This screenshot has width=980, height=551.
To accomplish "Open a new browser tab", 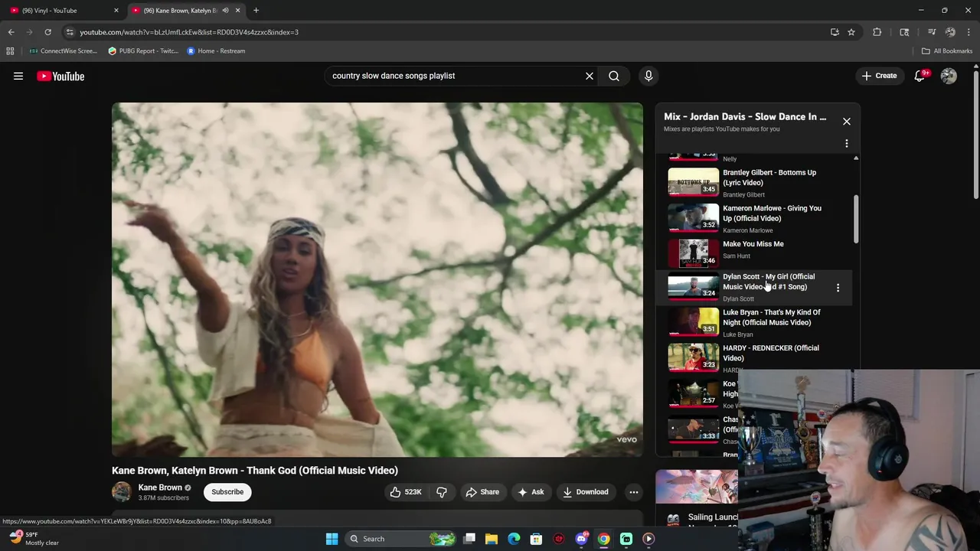I will click(256, 11).
